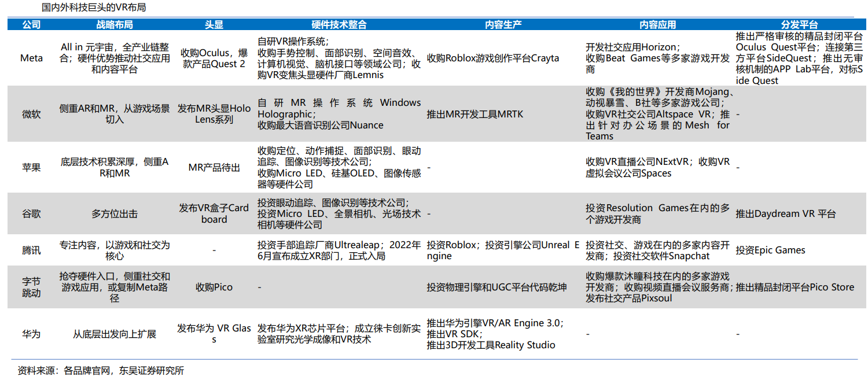The image size is (868, 376).
Task: Click the 微软 company cell
Action: (31, 114)
